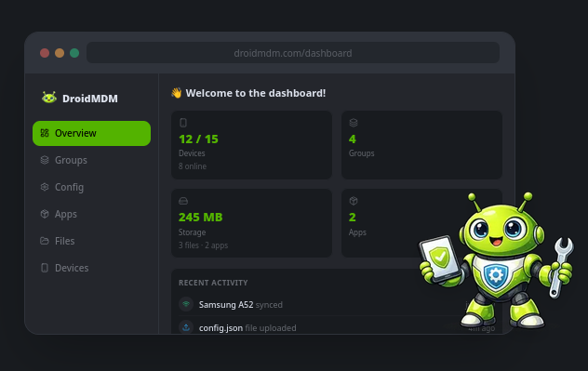The width and height of the screenshot is (588, 371).
Task: Open the Overview sidebar item
Action: point(91,133)
